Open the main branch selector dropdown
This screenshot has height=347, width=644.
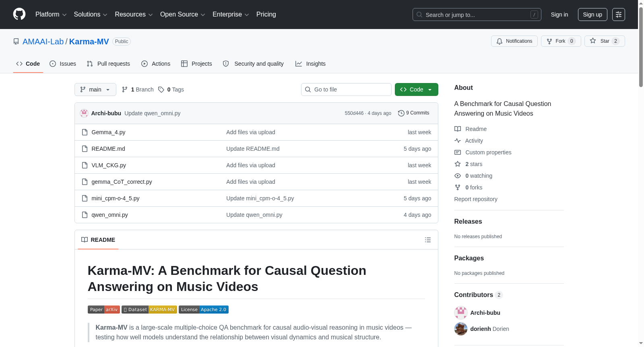coord(95,89)
